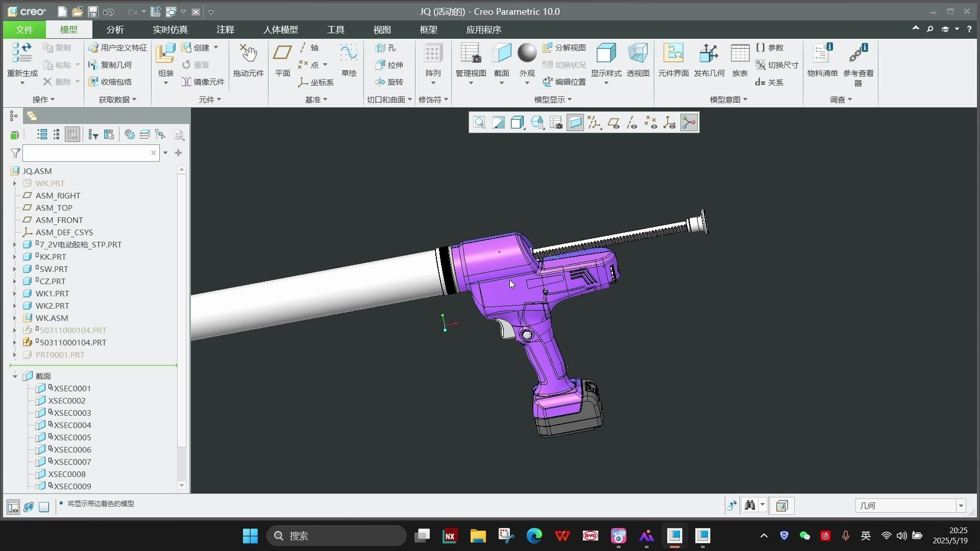
Task: Open the 创建 dropdown arrow
Action: click(216, 47)
